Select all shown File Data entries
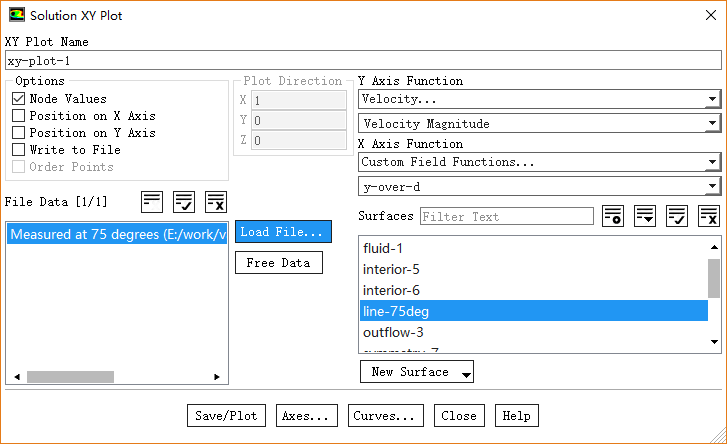 pos(184,201)
